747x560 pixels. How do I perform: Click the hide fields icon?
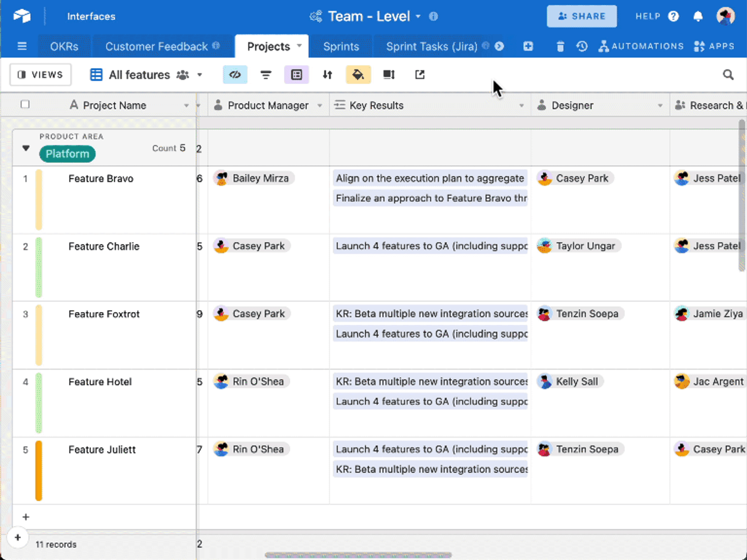pyautogui.click(x=235, y=75)
